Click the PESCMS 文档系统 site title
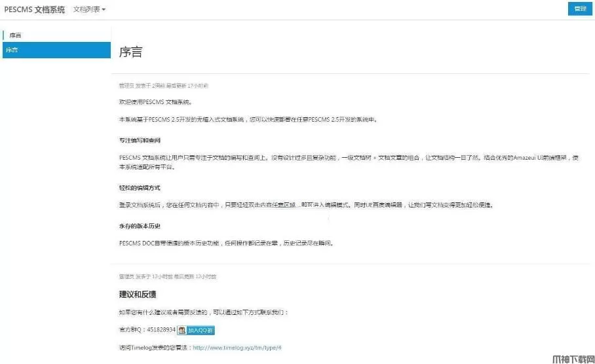Image resolution: width=595 pixels, height=364 pixels. (34, 9)
